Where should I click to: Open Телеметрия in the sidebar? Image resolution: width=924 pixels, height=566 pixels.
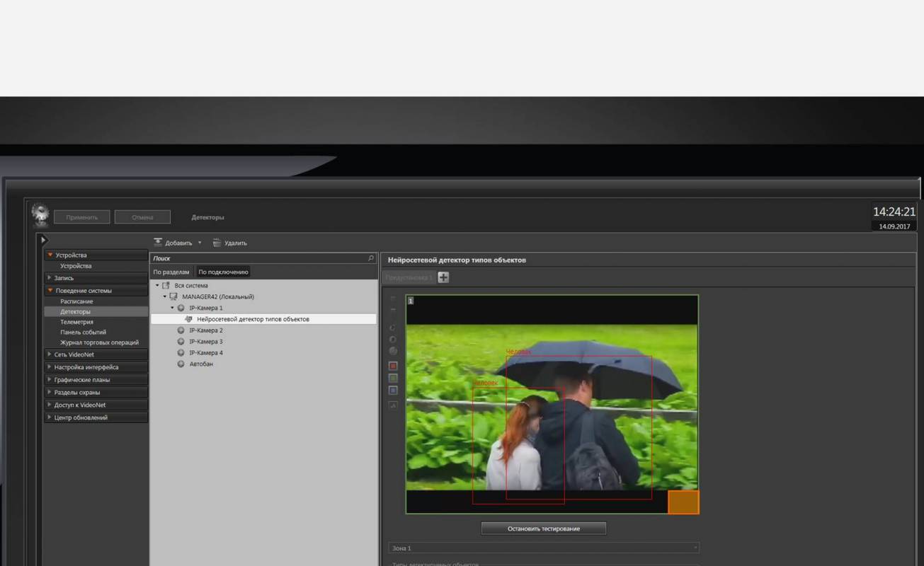click(x=76, y=322)
